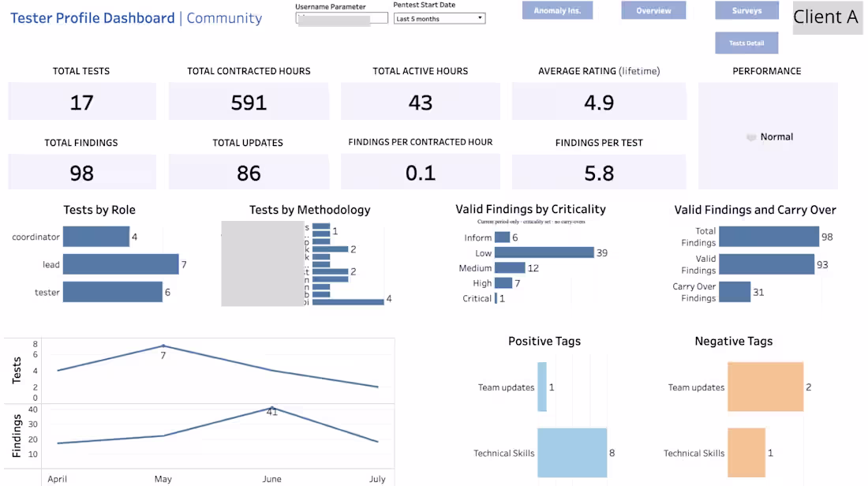Select the Normal performance legend swatch

(751, 136)
